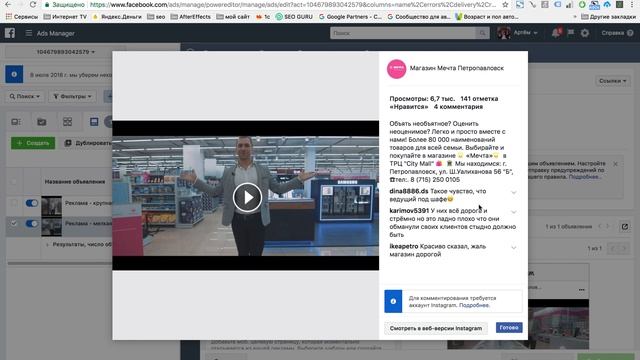This screenshot has height=360, width=640.
Task: Open Магазин Мечта Петропавловск profile avatar
Action: tap(396, 69)
